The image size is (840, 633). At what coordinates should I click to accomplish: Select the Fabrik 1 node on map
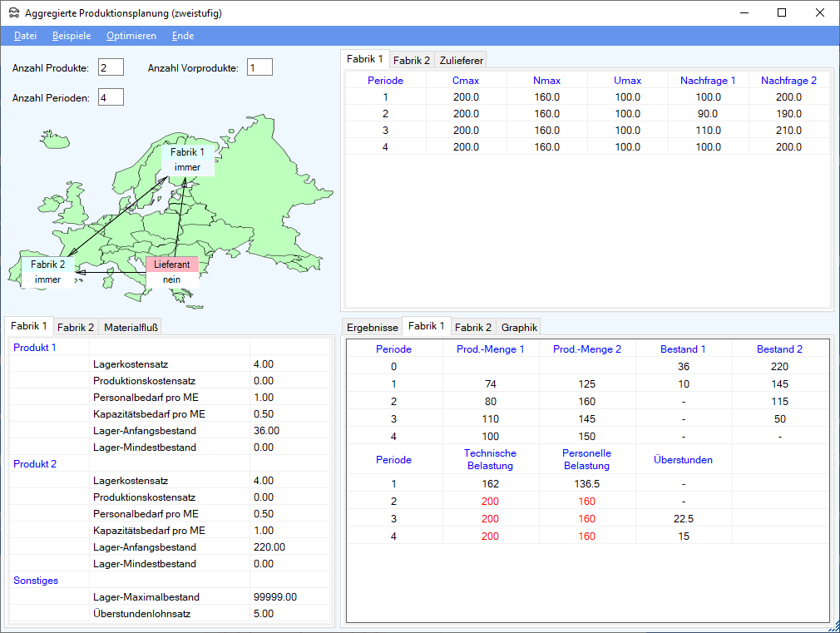(187, 152)
